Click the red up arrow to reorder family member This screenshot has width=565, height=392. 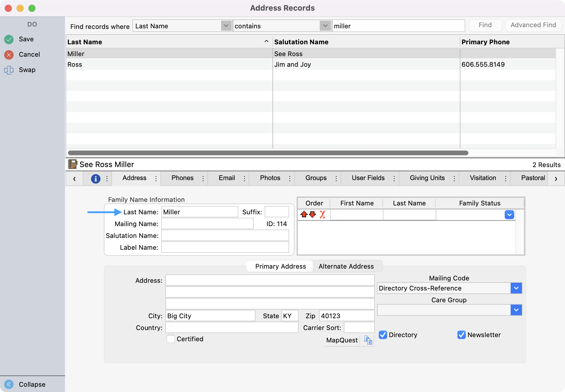click(305, 215)
